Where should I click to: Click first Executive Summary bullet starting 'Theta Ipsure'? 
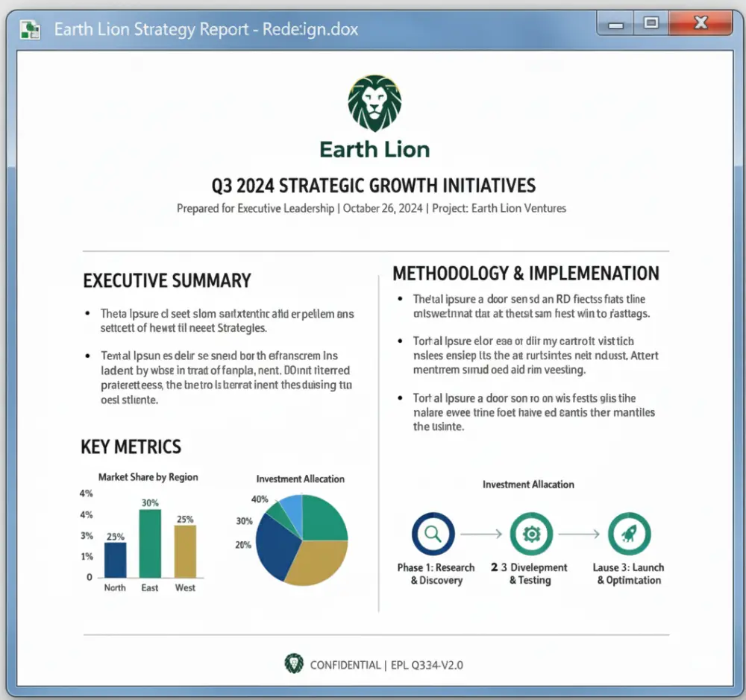click(227, 321)
